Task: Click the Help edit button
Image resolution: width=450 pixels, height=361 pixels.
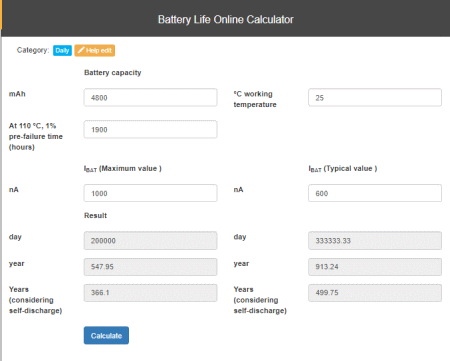Action: coord(95,50)
